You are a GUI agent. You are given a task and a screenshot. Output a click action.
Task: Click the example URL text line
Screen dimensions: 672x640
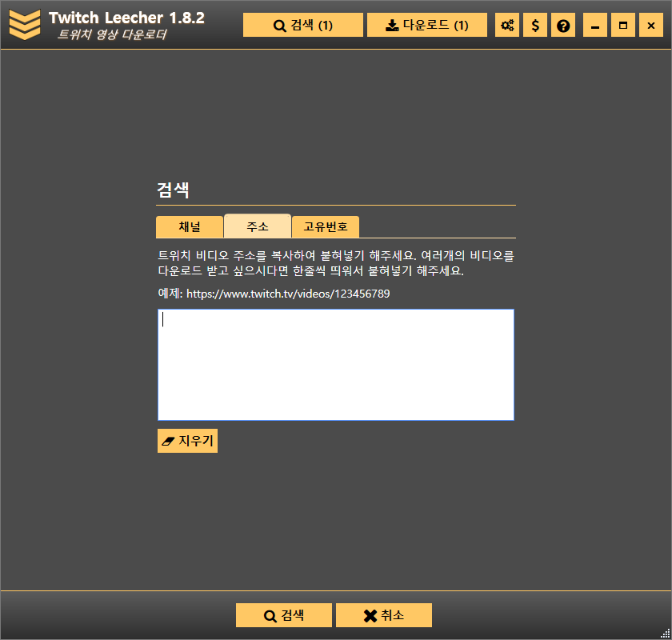pos(274,294)
